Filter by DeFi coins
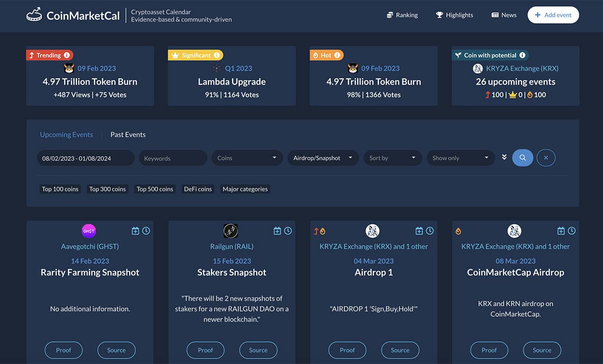The image size is (603, 364). 198,189
